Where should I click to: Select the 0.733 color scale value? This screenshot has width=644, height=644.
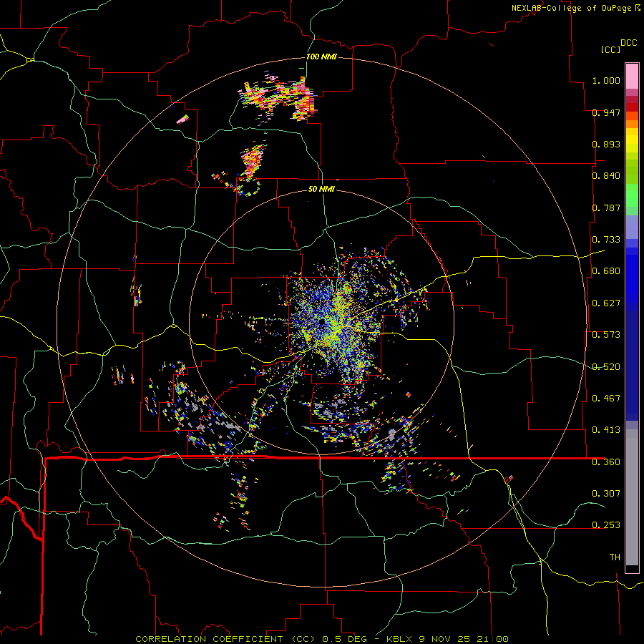(x=606, y=240)
